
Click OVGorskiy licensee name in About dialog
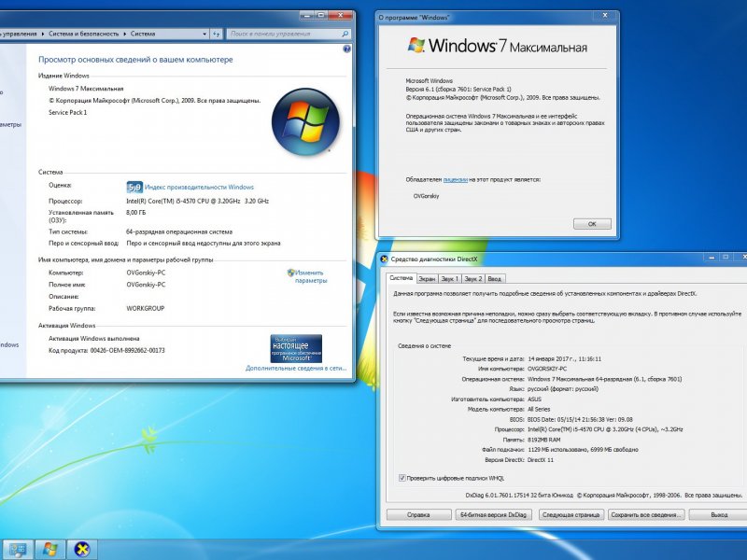tap(427, 196)
